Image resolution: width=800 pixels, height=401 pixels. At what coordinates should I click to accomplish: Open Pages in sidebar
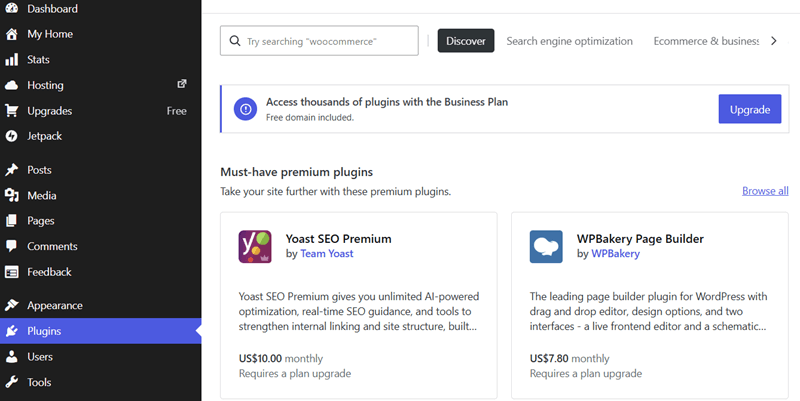pos(101,221)
